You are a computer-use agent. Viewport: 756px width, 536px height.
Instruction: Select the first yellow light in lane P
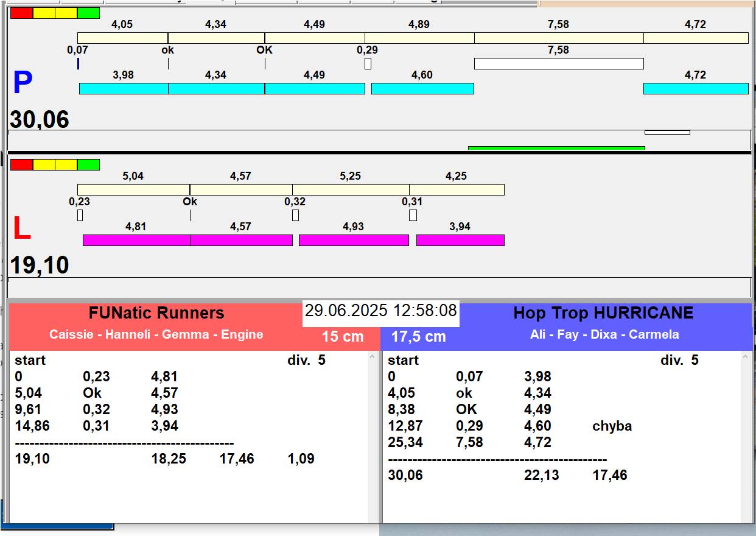coord(44,13)
